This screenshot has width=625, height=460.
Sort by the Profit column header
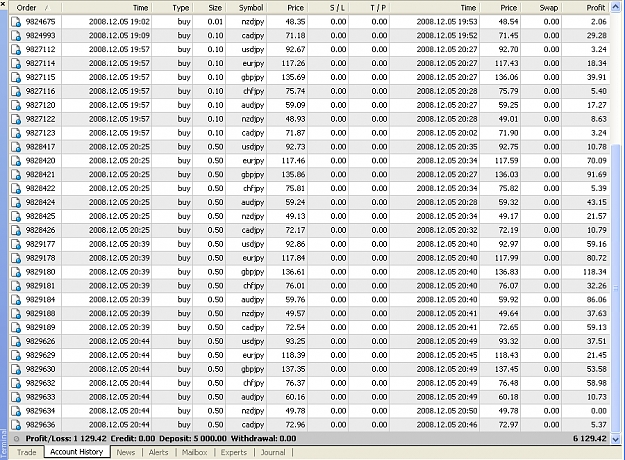pos(586,8)
